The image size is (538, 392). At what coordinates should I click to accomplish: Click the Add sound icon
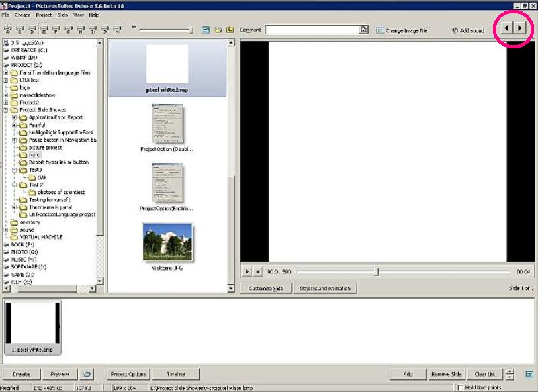[x=455, y=30]
